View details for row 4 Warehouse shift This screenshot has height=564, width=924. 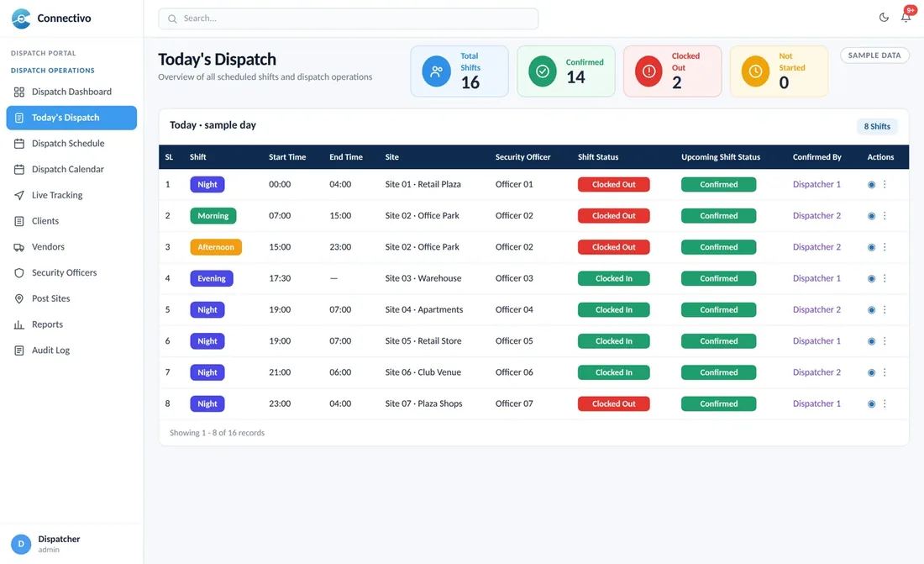(871, 278)
